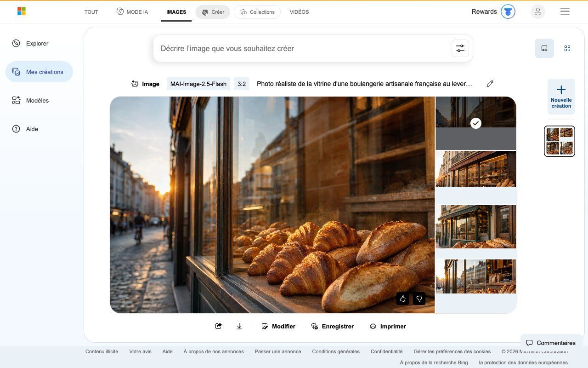
Task: Open the Rewards medal icon
Action: [x=508, y=11]
